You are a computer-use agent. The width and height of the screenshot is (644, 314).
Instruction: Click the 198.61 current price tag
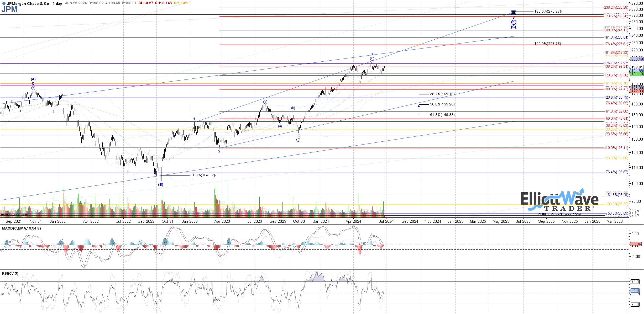click(636, 67)
